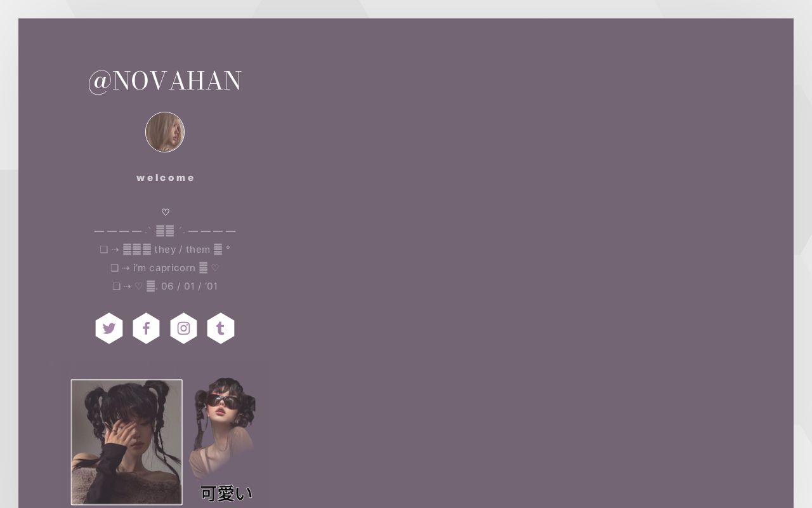
Task: Open the round blonde profile avatar
Action: [165, 132]
